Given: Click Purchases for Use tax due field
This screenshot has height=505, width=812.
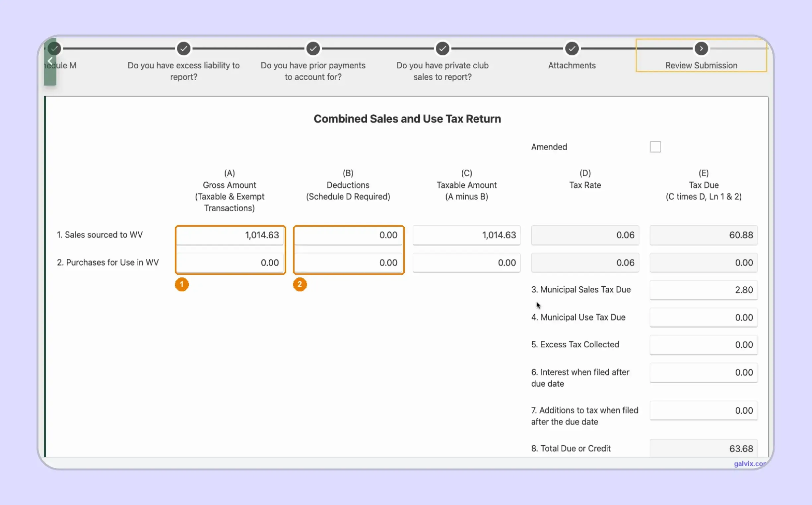Looking at the screenshot, I should pos(704,263).
